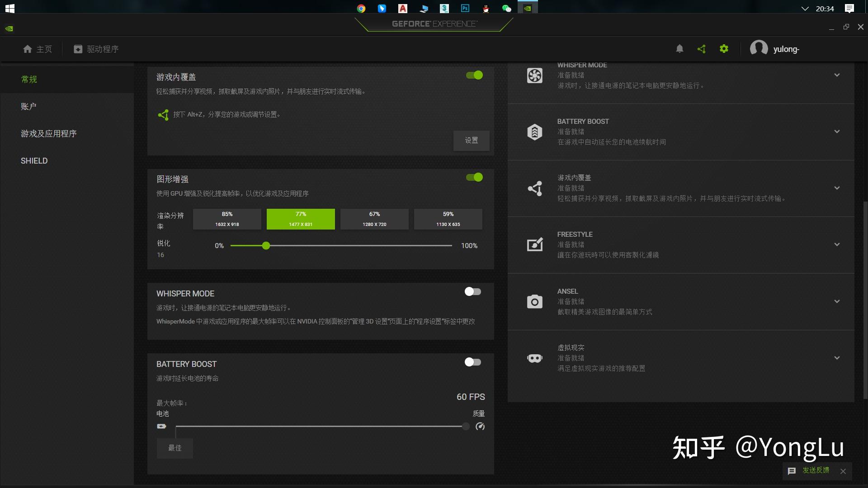Open the Windows Start menu

point(10,8)
